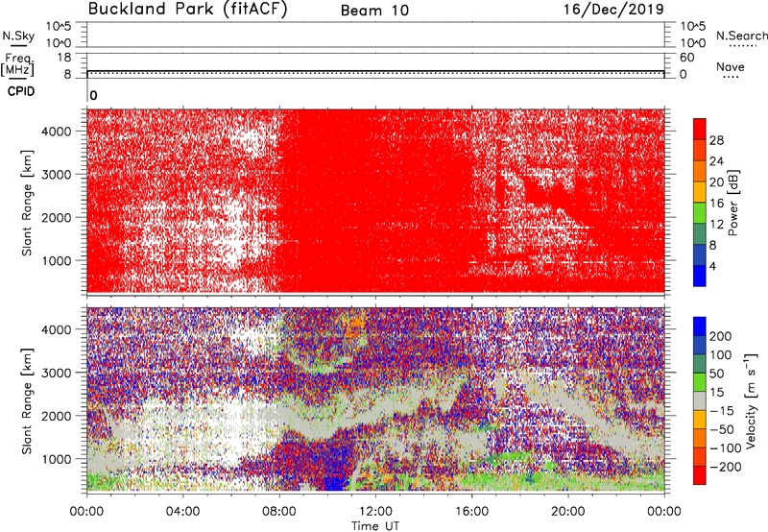Click the '28' label on Power colorbar
768x532 pixels.
click(x=716, y=140)
